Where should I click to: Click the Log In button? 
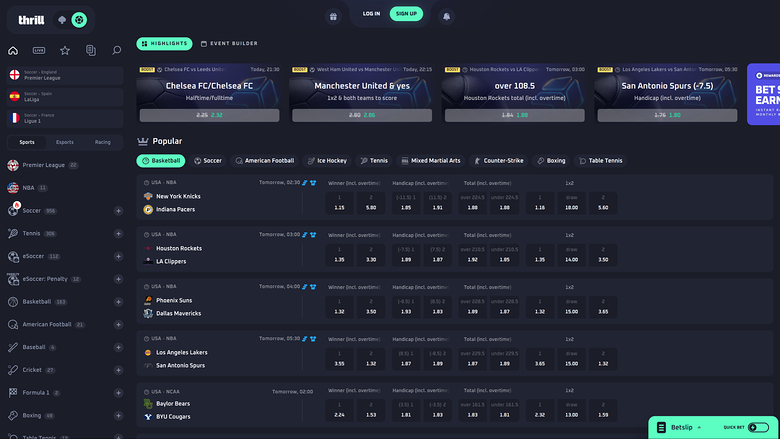[x=371, y=14]
